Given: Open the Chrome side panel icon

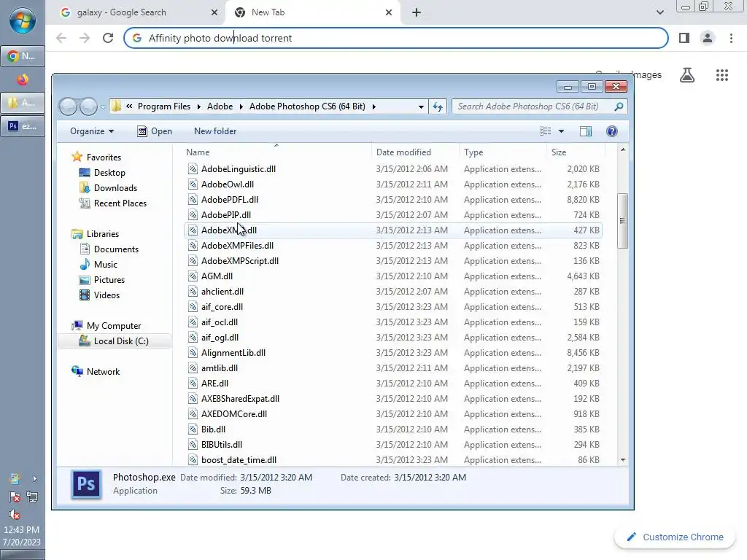Looking at the screenshot, I should pyautogui.click(x=684, y=38).
